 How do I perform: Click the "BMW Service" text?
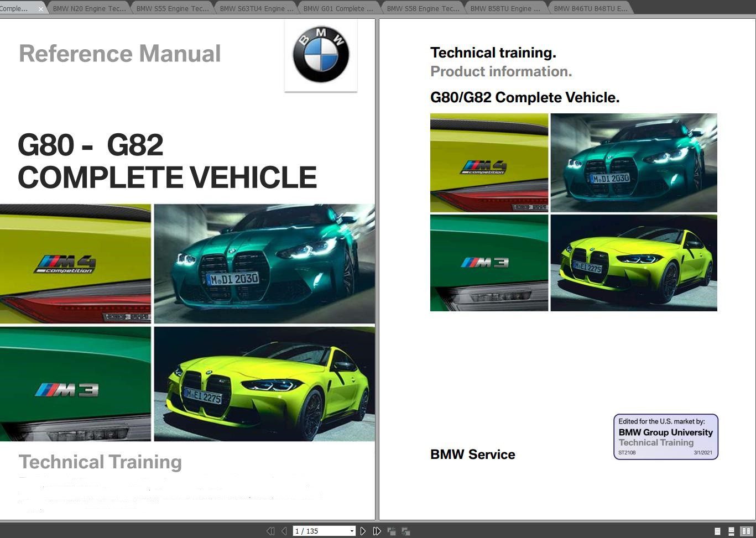coord(473,455)
